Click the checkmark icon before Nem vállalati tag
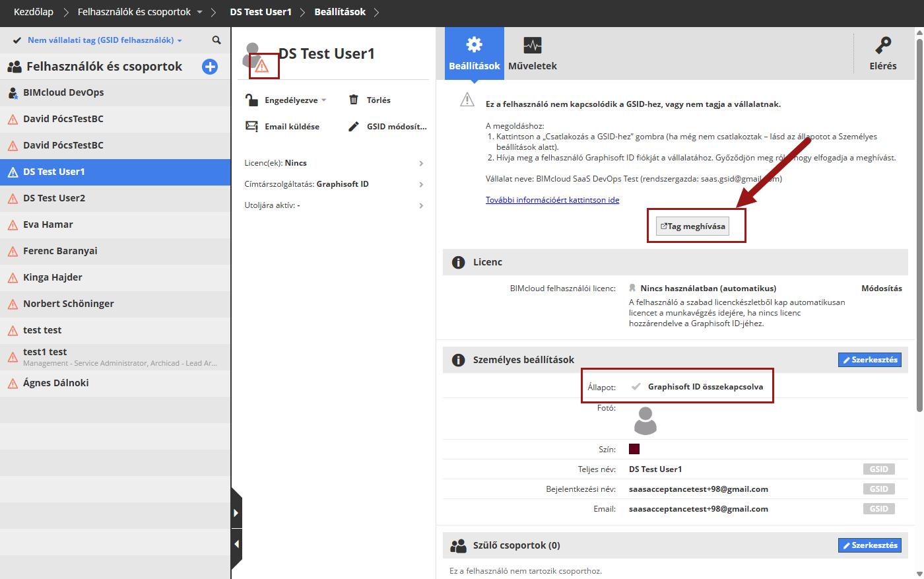 tap(17, 40)
